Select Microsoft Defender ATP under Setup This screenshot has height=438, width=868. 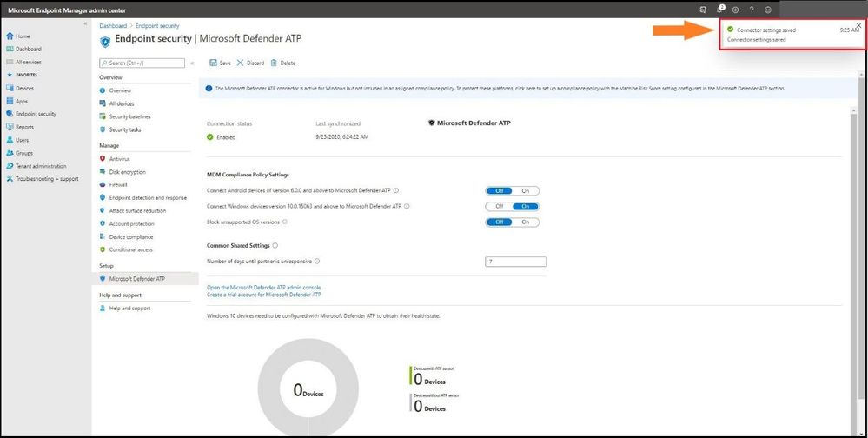click(145, 278)
